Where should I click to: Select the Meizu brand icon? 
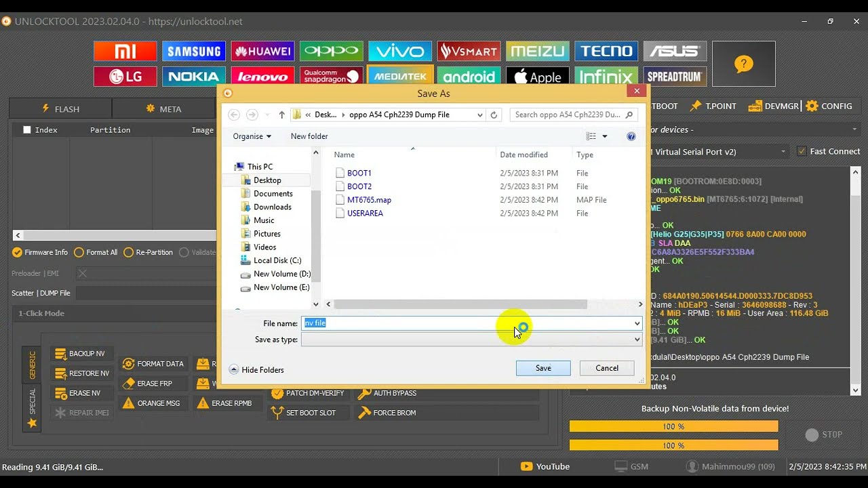[538, 51]
